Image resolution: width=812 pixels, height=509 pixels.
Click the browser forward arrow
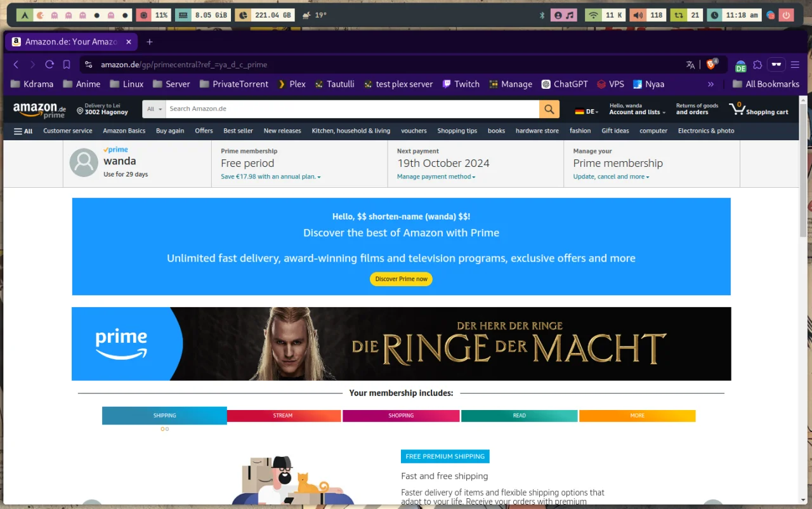pos(32,65)
